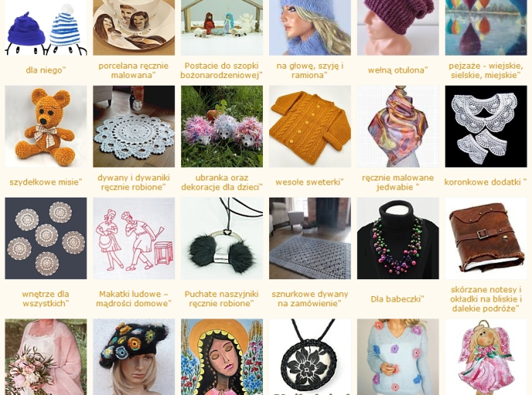Select 'dywany i dywaniki ręcznie robione' link
This screenshot has width=532, height=395.
(x=133, y=182)
